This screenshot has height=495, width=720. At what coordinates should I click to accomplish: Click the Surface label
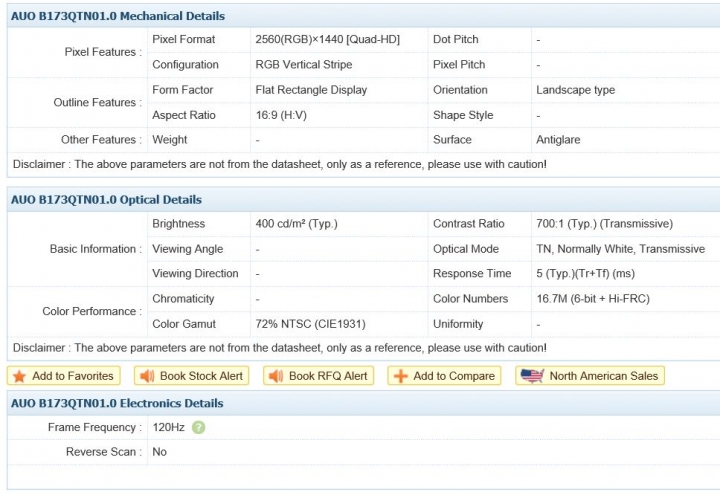(x=452, y=140)
